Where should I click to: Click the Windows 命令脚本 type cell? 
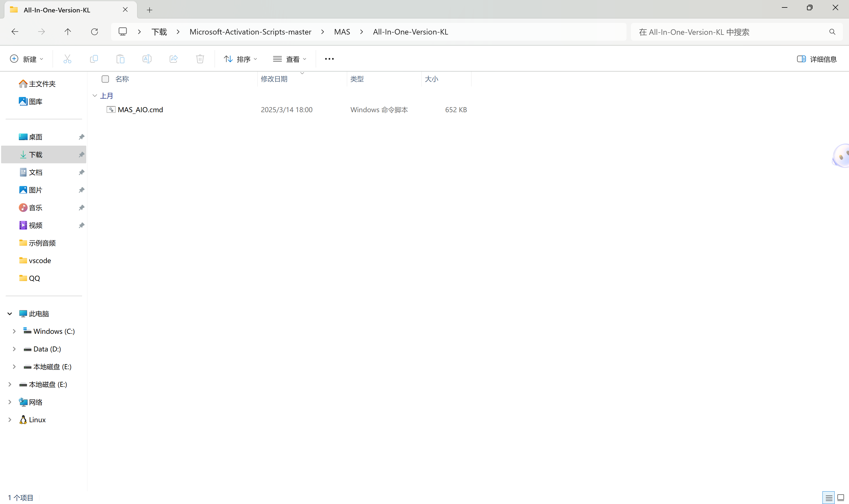coord(379,109)
